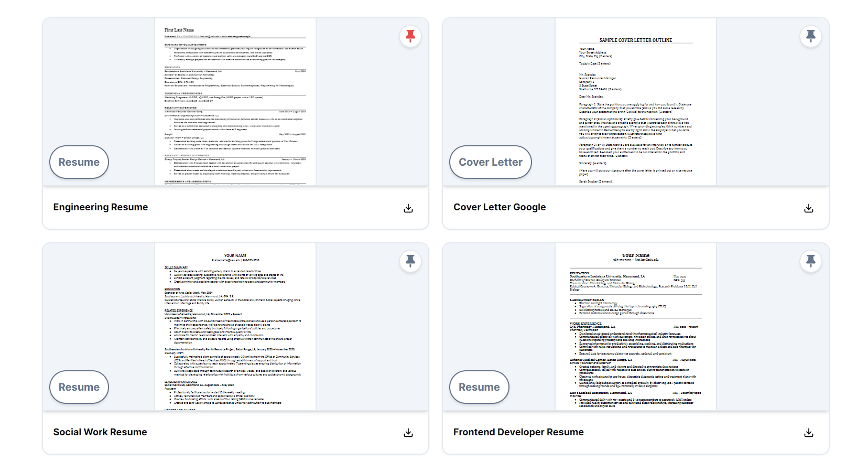Screen dimensions: 868x472
Task: Download the Engineering Resume
Action: [408, 208]
